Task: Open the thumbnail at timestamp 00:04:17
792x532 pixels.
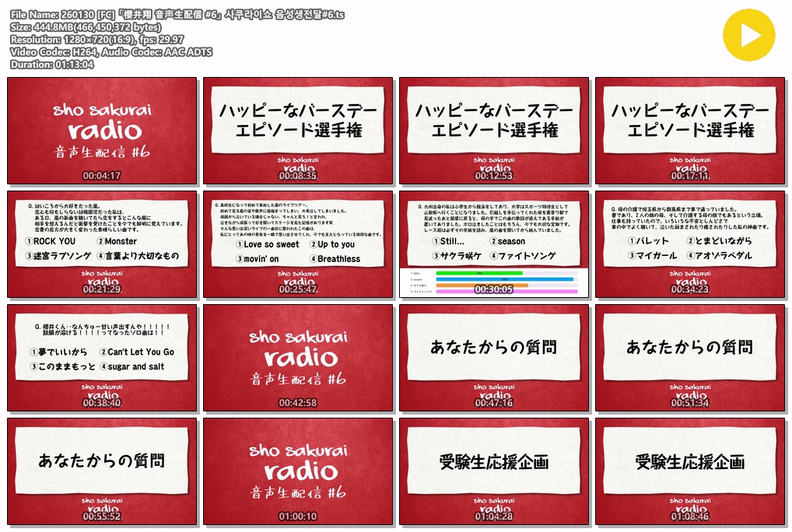Action: tap(102, 130)
